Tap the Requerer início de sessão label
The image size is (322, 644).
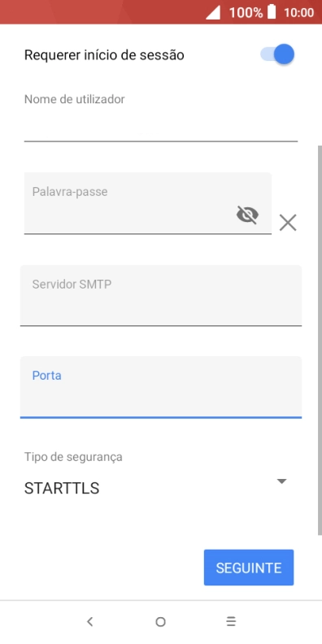(x=104, y=55)
